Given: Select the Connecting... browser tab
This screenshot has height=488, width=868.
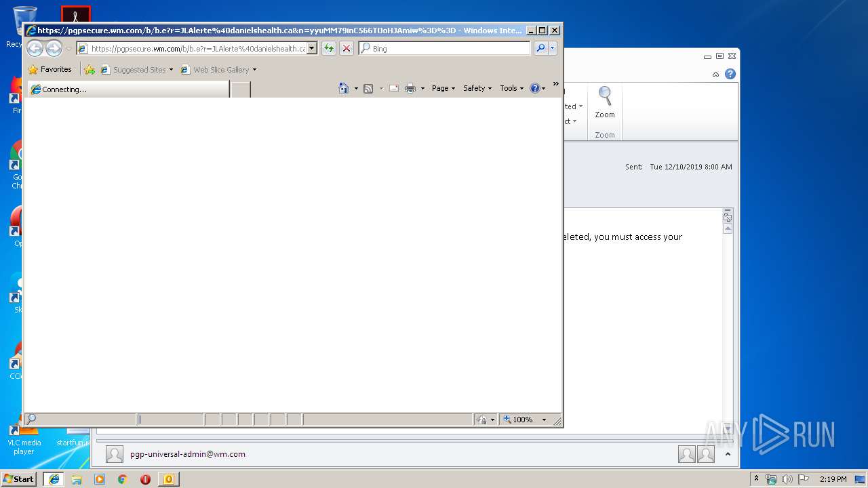Looking at the screenshot, I should [129, 89].
